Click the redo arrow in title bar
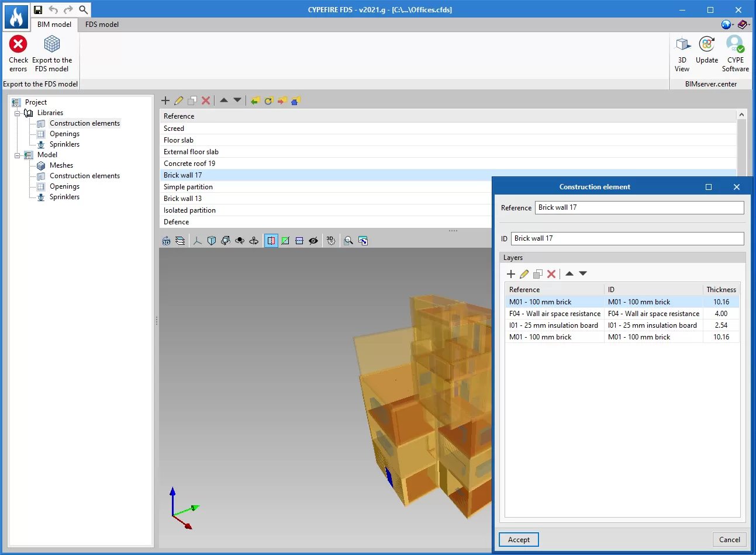This screenshot has height=555, width=756. tap(68, 9)
